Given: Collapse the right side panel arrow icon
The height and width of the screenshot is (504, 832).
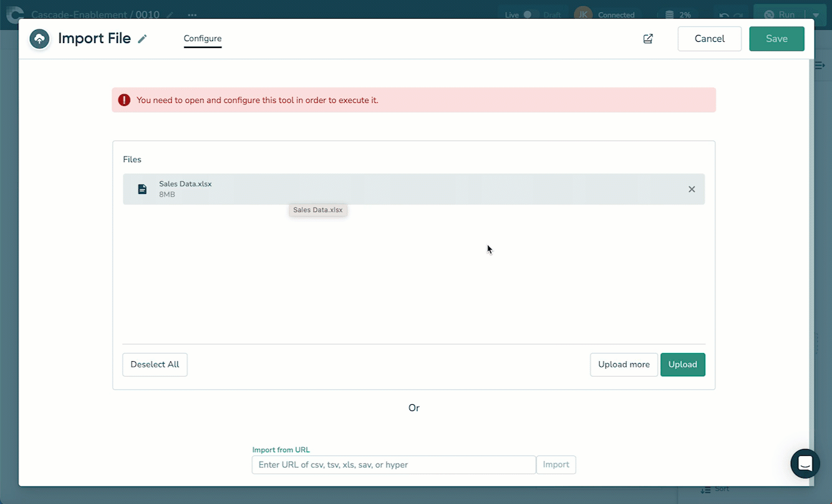Looking at the screenshot, I should 820,65.
